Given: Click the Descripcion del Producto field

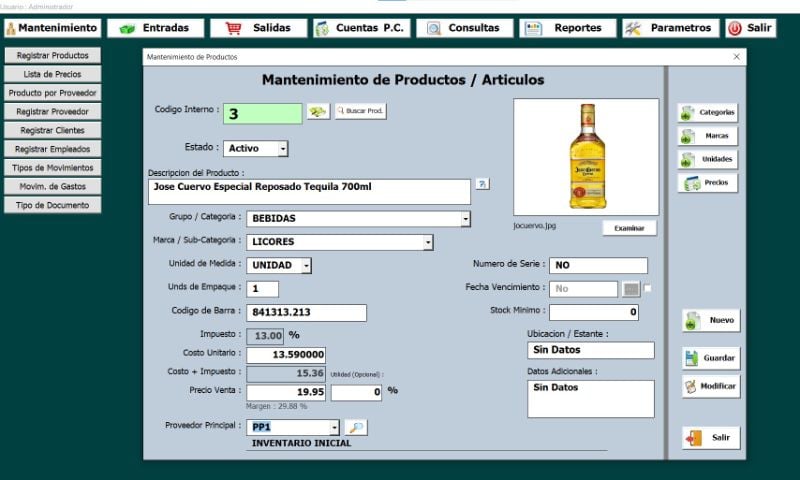Looking at the screenshot, I should point(309,191).
